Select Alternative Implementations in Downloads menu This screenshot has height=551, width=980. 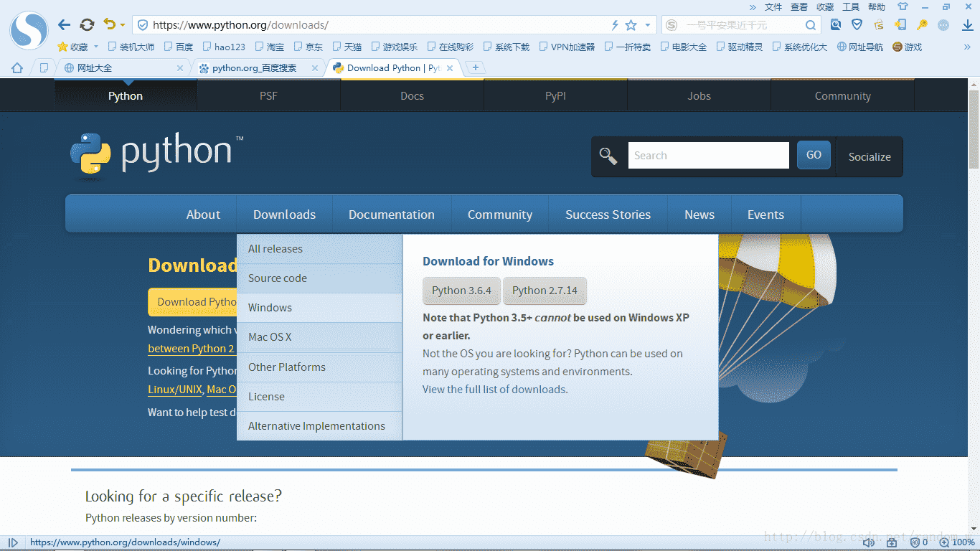tap(319, 425)
